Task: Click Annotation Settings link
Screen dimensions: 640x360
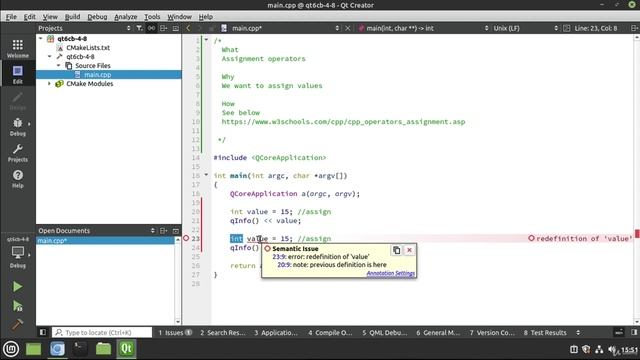Action: point(391,273)
